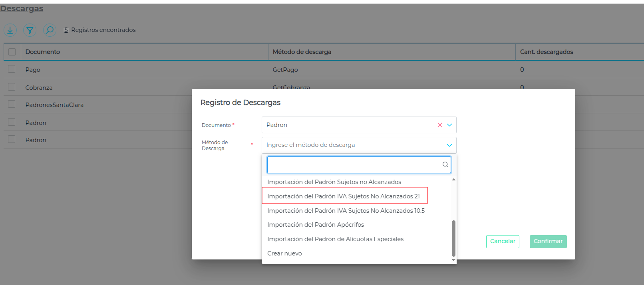Choose the Crear nuevo option

[x=284, y=253]
